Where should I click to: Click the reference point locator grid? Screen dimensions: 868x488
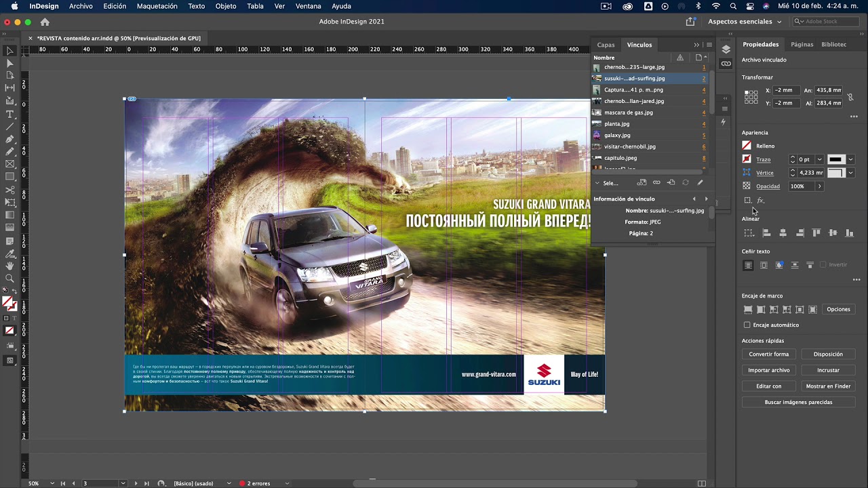pos(751,96)
